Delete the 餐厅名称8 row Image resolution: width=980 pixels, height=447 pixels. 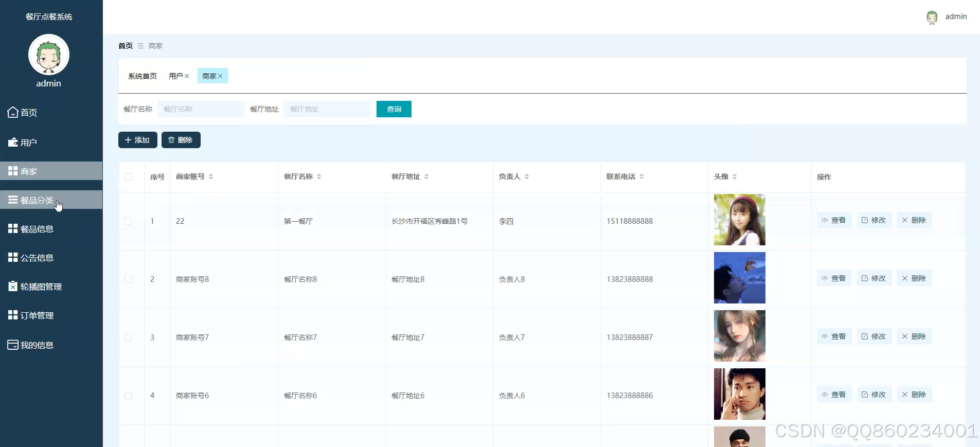914,278
